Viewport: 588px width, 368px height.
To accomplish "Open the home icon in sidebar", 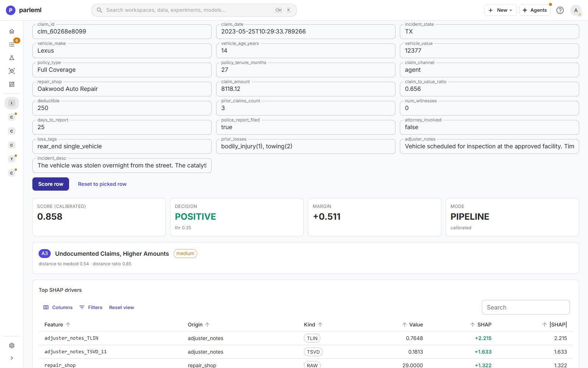I will (x=12, y=31).
